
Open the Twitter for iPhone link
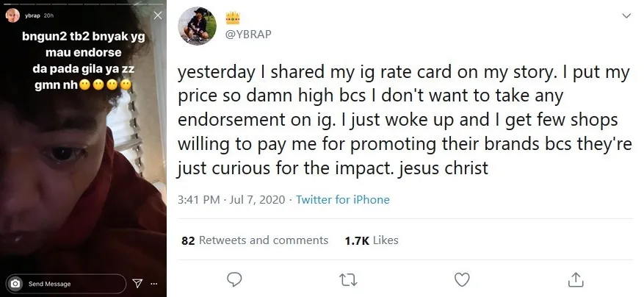[342, 200]
